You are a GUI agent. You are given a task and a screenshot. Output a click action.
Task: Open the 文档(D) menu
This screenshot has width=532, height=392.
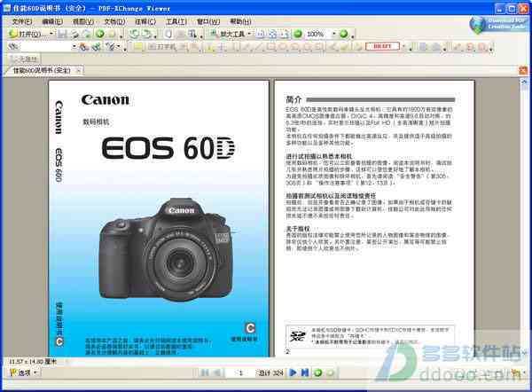(x=114, y=21)
